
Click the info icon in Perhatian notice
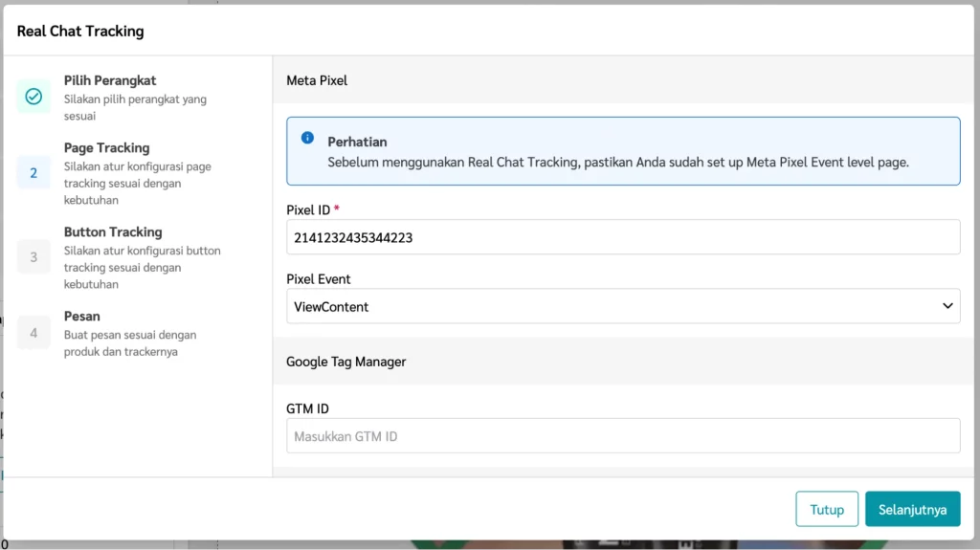coord(307,138)
